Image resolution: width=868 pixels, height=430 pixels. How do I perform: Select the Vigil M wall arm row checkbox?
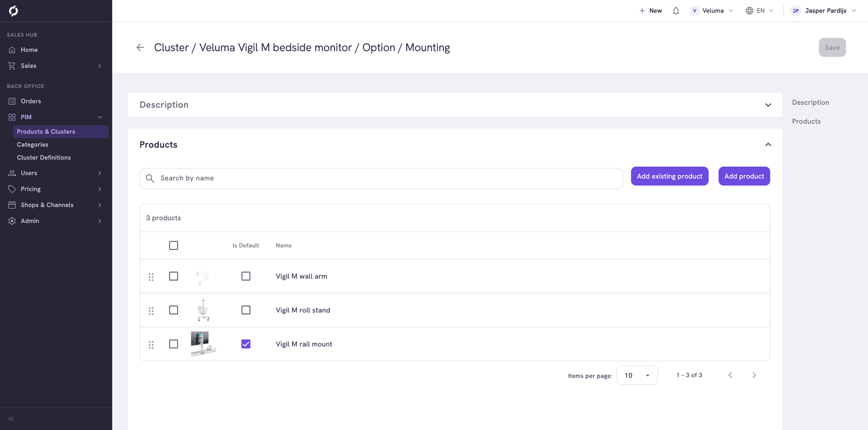tap(174, 276)
